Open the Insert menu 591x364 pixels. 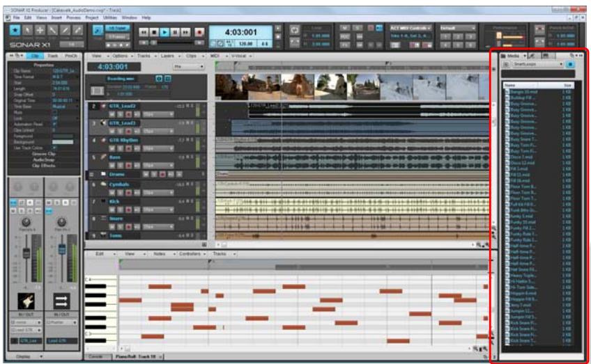tap(56, 17)
